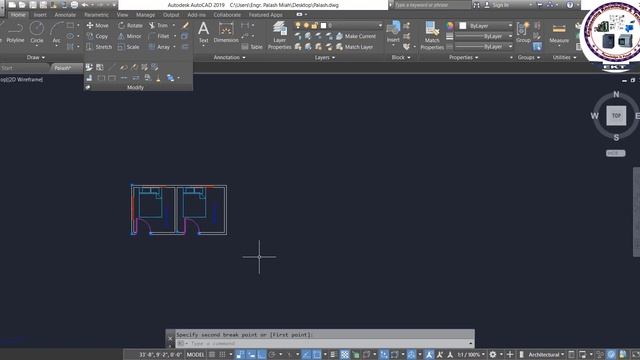Image resolution: width=640 pixels, height=360 pixels.
Task: Click the Insert block tool
Action: coord(393,32)
